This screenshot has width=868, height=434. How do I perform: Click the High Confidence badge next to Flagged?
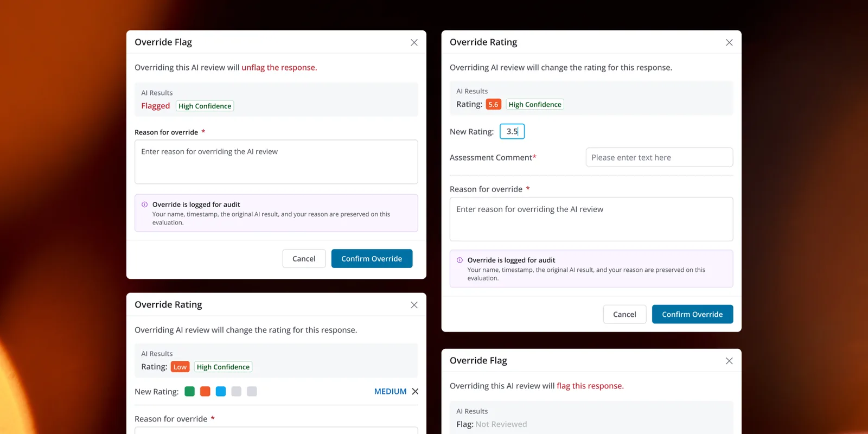(205, 106)
